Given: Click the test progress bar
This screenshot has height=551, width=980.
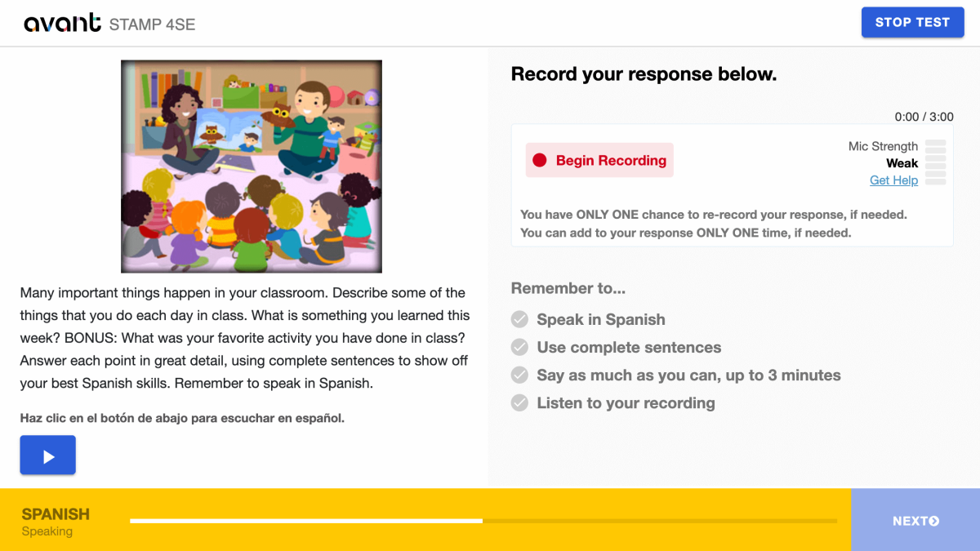Looking at the screenshot, I should click(x=483, y=521).
